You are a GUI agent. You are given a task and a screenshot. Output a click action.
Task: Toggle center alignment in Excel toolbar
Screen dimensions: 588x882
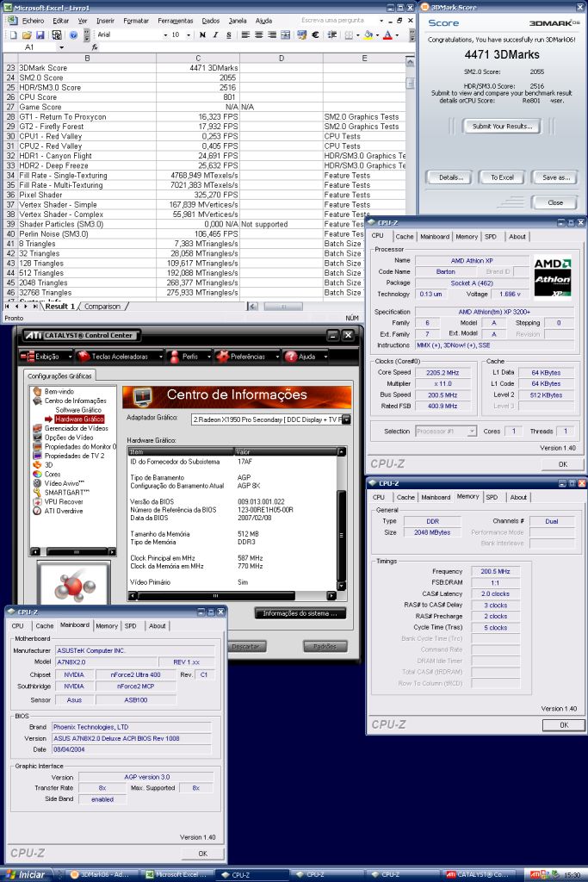click(258, 34)
